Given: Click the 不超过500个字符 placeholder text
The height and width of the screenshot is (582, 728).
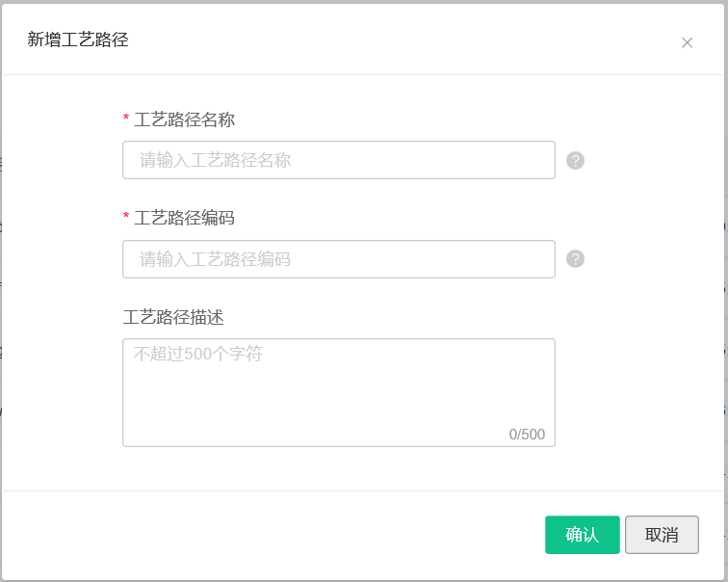Looking at the screenshot, I should [x=198, y=354].
